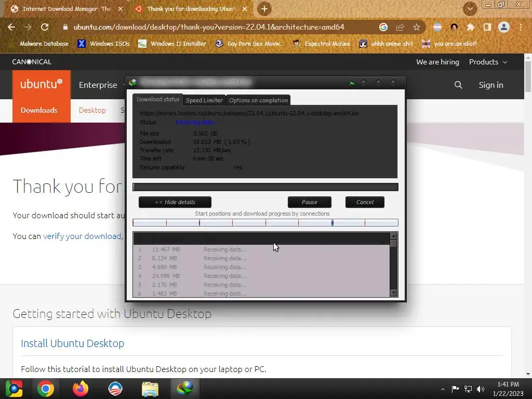Launch Firefox from the taskbar
532x399 pixels.
point(81,389)
